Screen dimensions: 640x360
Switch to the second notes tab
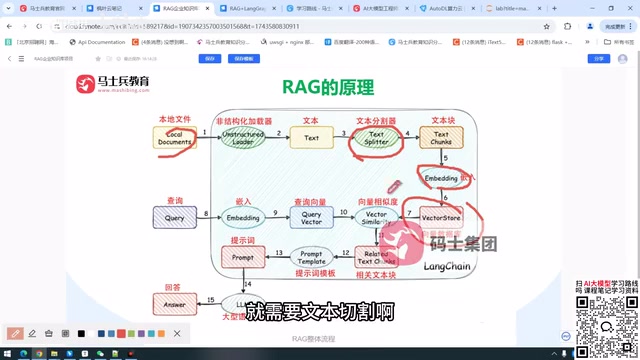[114, 8]
